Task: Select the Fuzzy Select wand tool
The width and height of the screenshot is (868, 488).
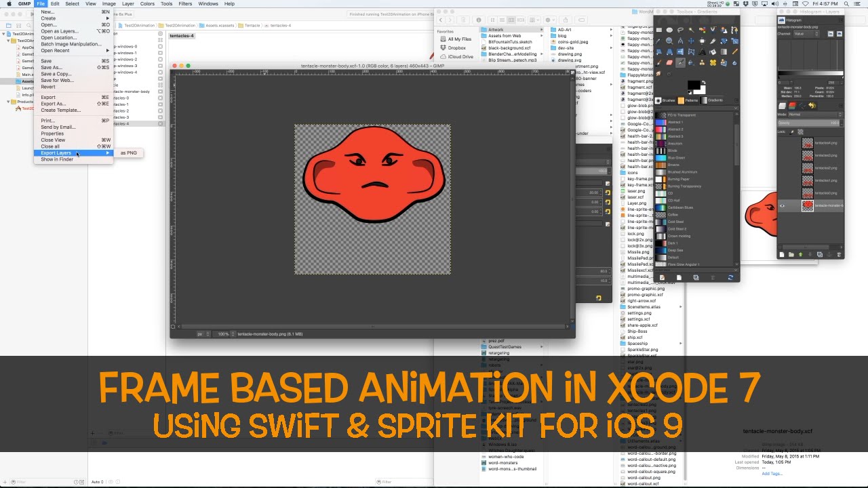Action: click(x=691, y=30)
